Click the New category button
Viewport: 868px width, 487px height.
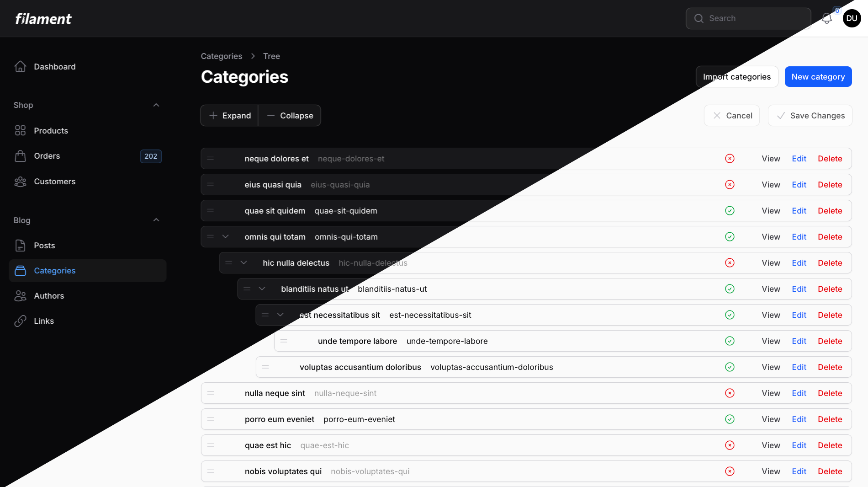point(818,76)
